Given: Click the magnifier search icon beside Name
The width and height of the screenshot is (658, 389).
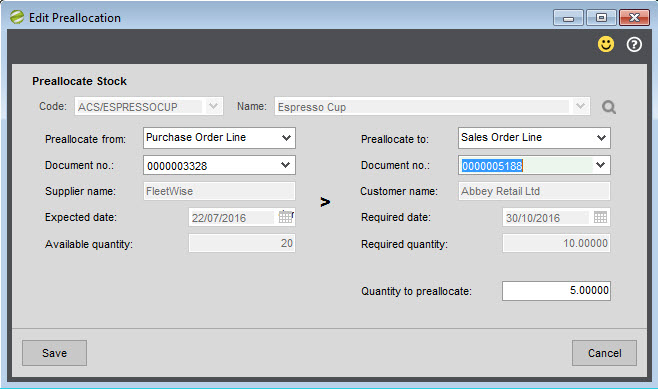Looking at the screenshot, I should [608, 107].
